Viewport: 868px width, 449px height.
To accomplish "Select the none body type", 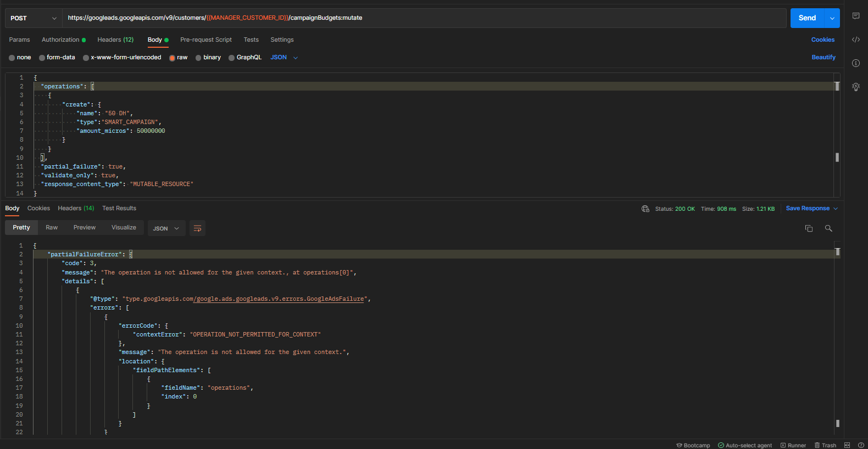I will (20, 58).
